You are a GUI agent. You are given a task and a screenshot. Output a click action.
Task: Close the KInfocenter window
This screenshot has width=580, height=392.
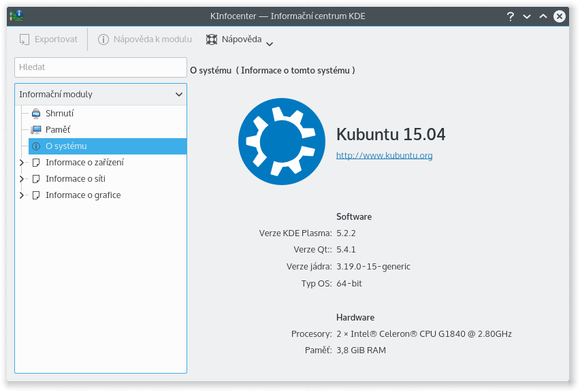[560, 16]
